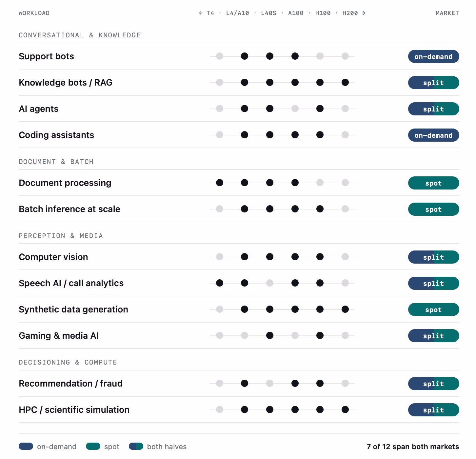The image size is (476, 459).
Task: Select the H100 column header
Action: 323,13
